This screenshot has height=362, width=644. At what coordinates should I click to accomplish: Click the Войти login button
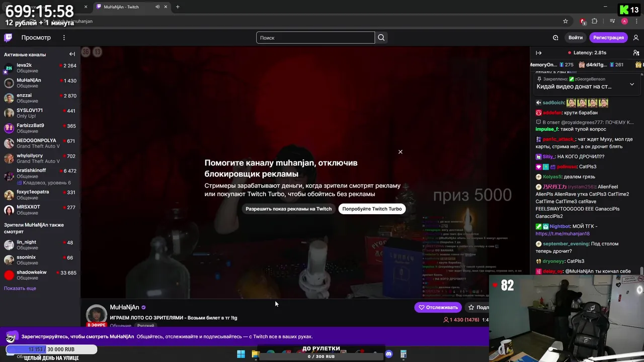[576, 38]
